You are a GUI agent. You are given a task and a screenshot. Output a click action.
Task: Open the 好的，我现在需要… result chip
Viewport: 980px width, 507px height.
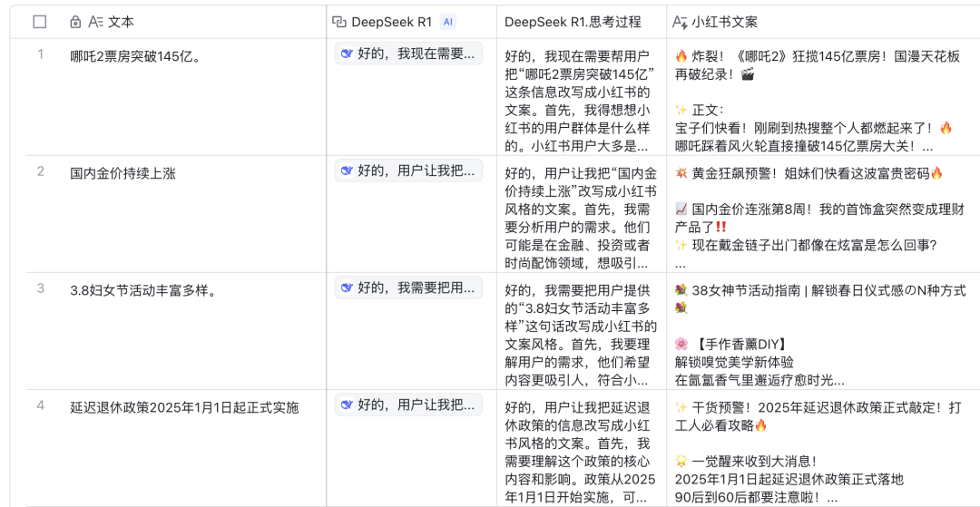pyautogui.click(x=408, y=54)
